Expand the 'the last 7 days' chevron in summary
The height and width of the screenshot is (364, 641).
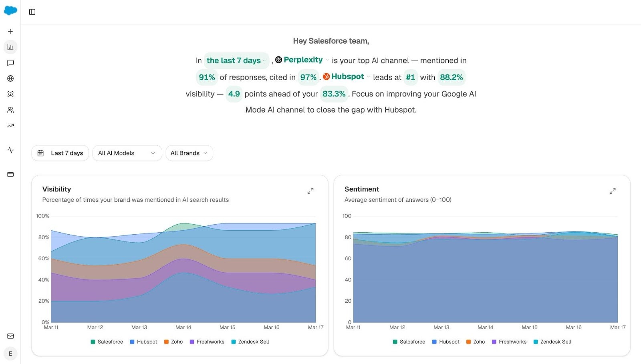tap(264, 60)
